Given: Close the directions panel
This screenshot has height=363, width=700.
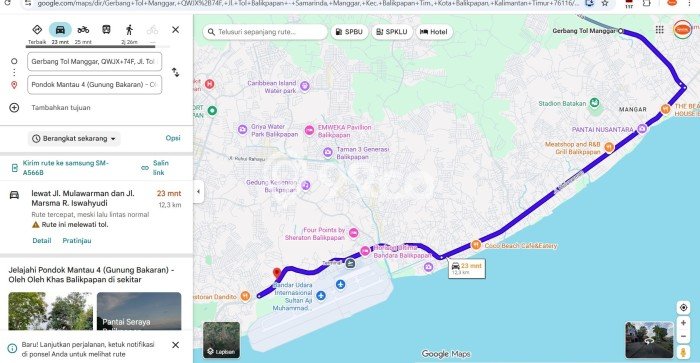Looking at the screenshot, I should click(175, 29).
